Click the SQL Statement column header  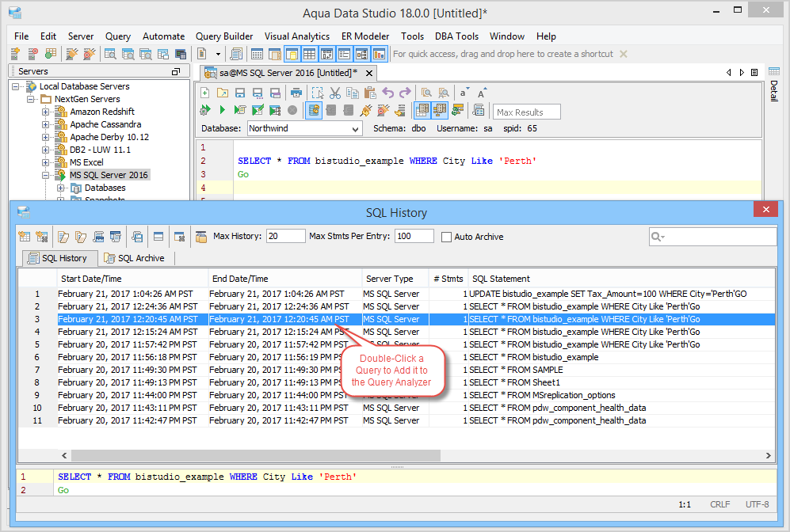[x=621, y=279]
